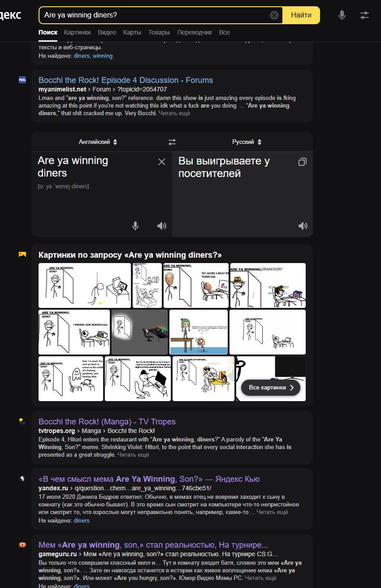This screenshot has height=588, width=381.
Task: Switch to the Переводчик tab
Action: tap(195, 32)
